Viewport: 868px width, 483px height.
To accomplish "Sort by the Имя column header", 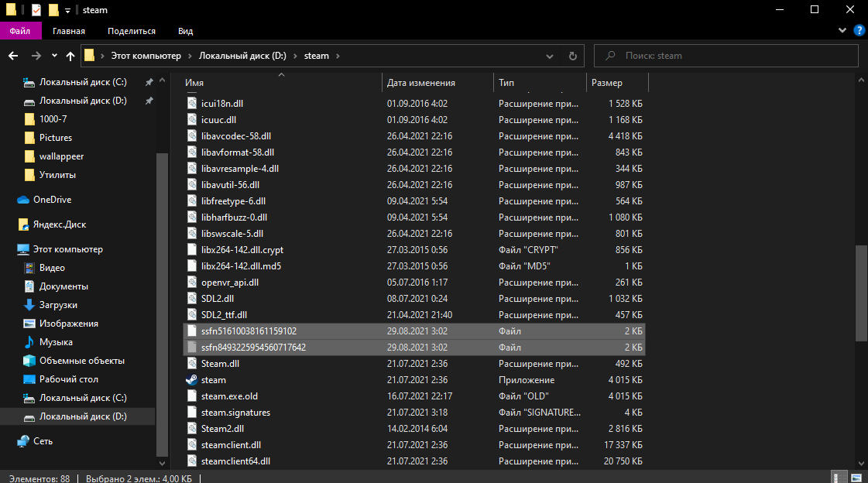I will coord(282,83).
